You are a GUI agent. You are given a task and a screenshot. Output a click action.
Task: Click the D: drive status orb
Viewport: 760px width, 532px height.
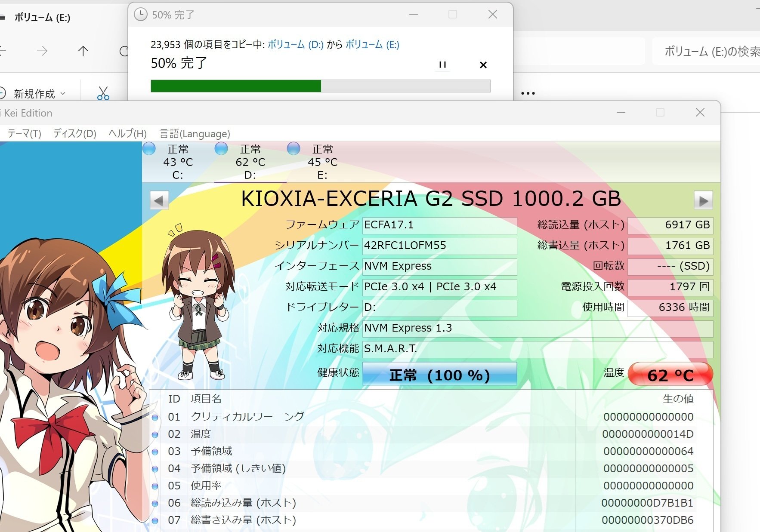(x=221, y=148)
